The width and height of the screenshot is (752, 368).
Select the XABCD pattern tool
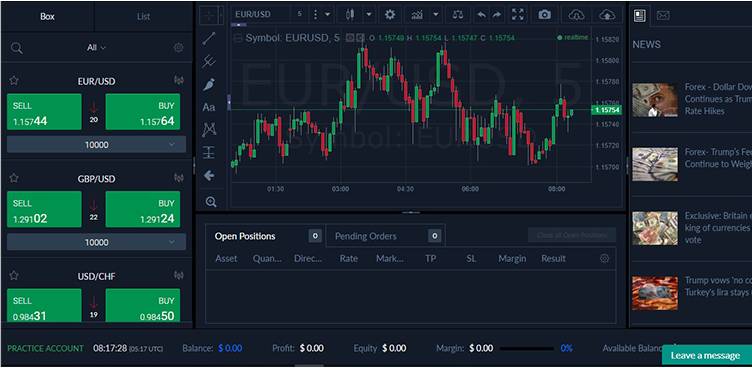pyautogui.click(x=209, y=130)
